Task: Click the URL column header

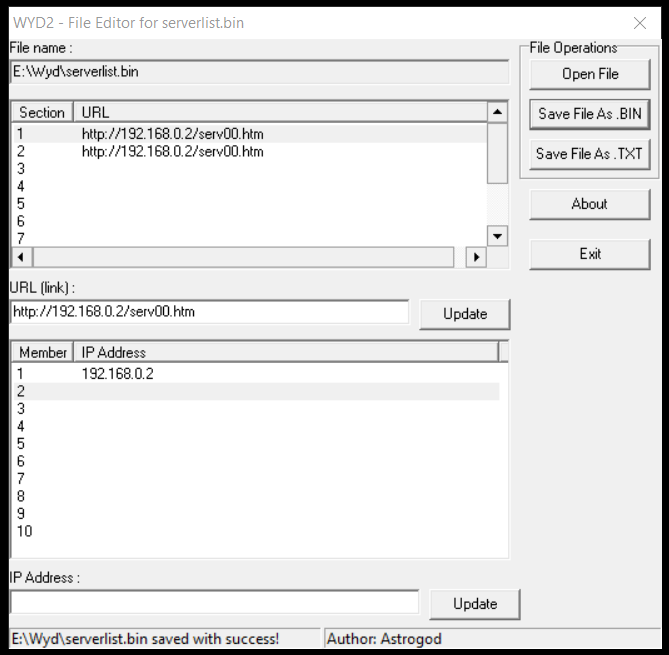Action: 280,113
